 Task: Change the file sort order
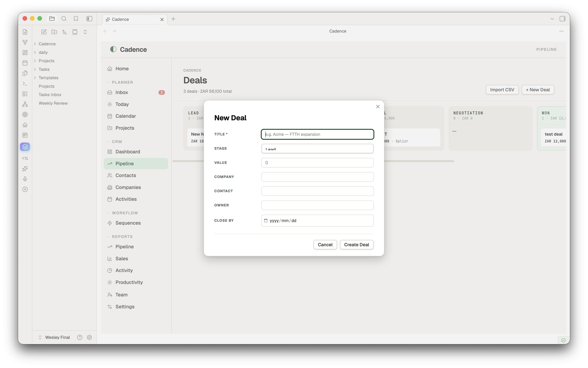tap(64, 32)
